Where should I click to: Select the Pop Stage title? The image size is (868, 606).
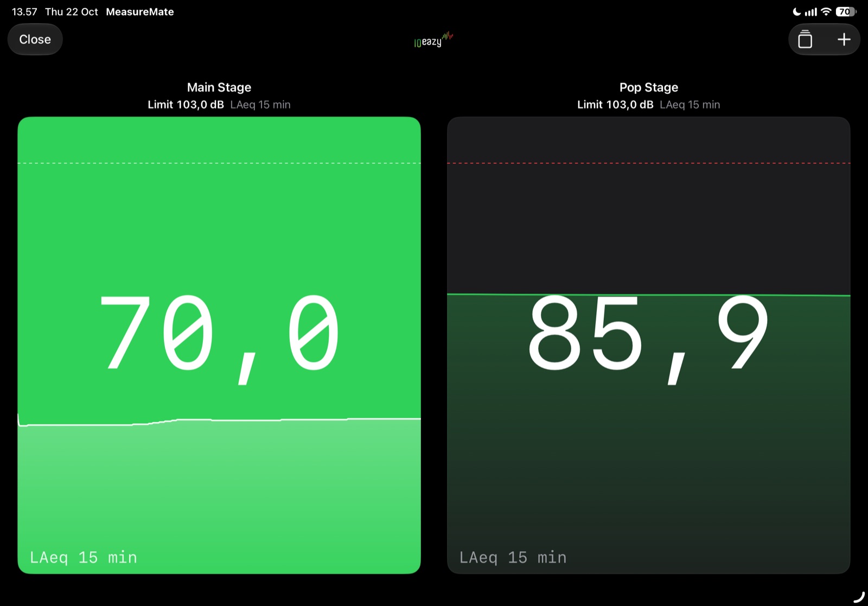tap(649, 87)
